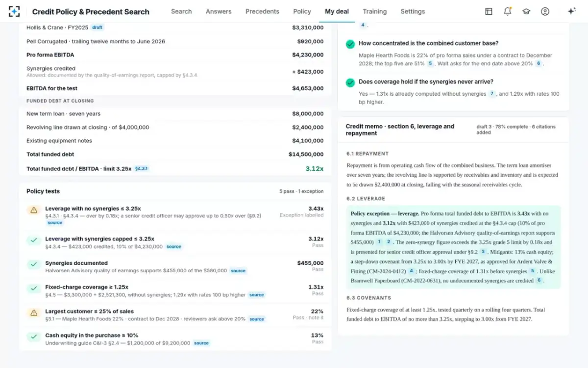Viewport: 588px width, 368px height.
Task: Click the $455,000 synergies documented value
Action: (x=310, y=263)
